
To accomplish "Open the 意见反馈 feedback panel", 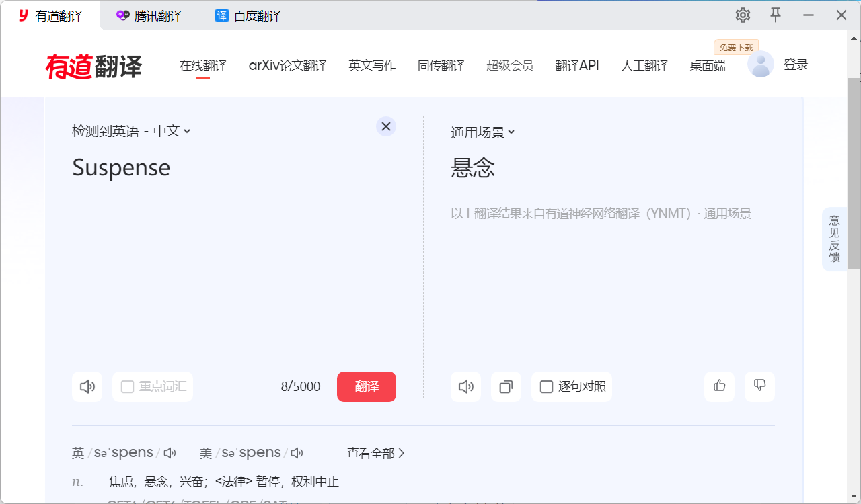I will point(834,239).
